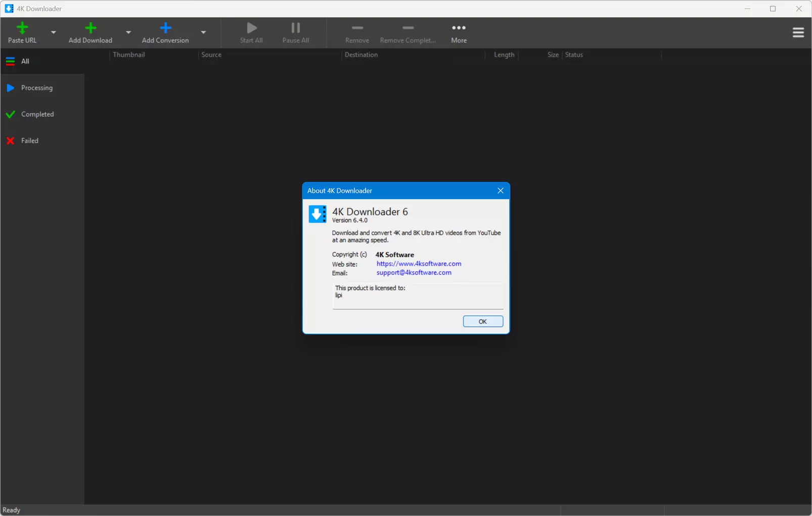Click the Pause All toolbar icon
Image resolution: width=812 pixels, height=516 pixels.
[x=296, y=28]
